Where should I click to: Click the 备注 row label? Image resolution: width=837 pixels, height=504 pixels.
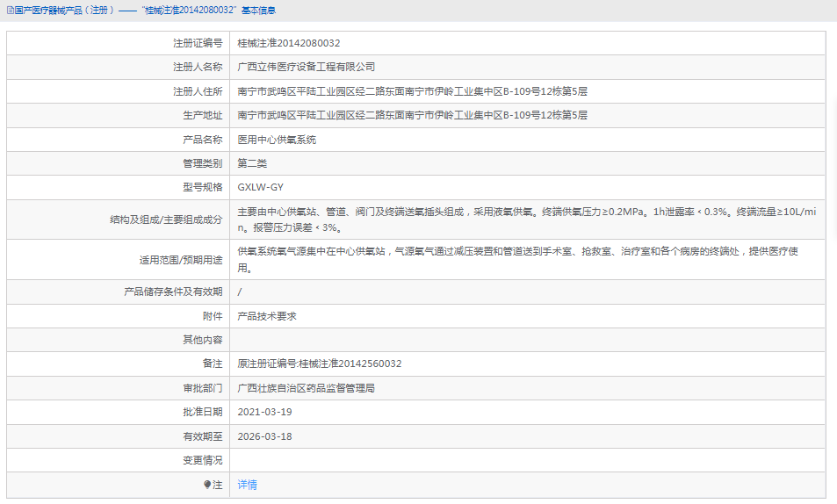click(x=213, y=364)
